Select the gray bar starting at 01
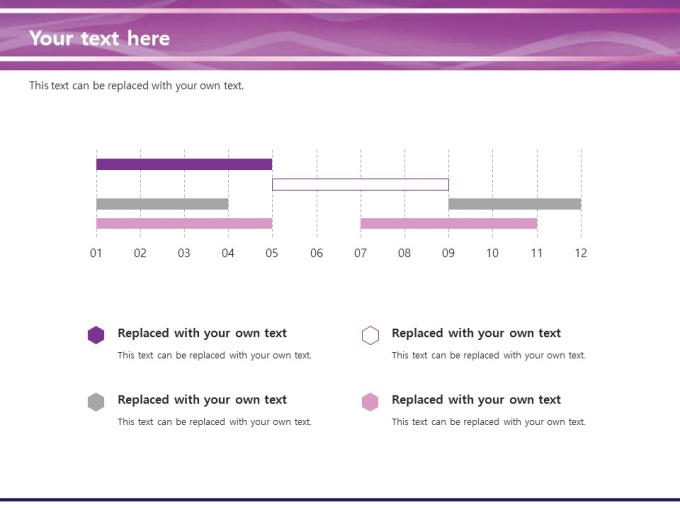 (x=162, y=204)
